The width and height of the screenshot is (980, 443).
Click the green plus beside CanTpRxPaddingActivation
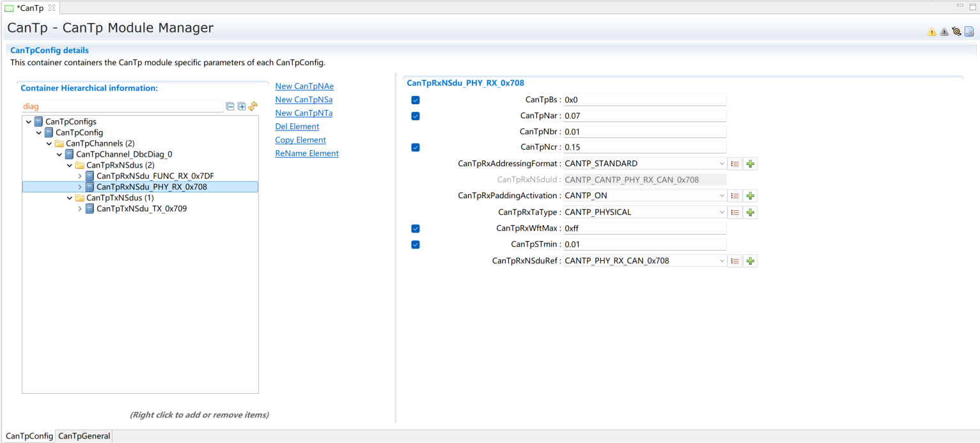(751, 196)
